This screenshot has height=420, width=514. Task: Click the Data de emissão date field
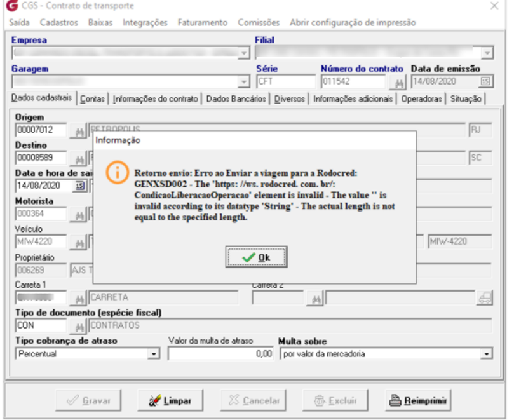(x=445, y=81)
